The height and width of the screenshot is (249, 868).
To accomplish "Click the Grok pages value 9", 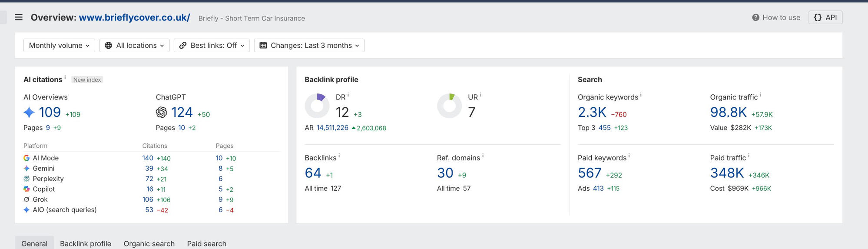I will click(221, 199).
